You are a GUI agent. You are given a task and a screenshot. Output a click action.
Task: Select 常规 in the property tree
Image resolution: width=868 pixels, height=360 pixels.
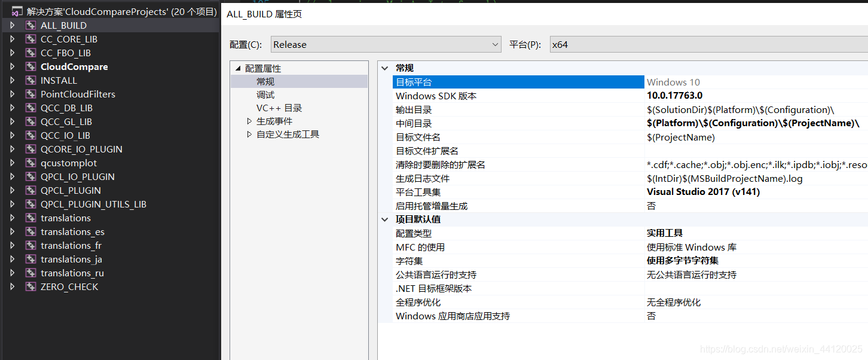point(265,82)
